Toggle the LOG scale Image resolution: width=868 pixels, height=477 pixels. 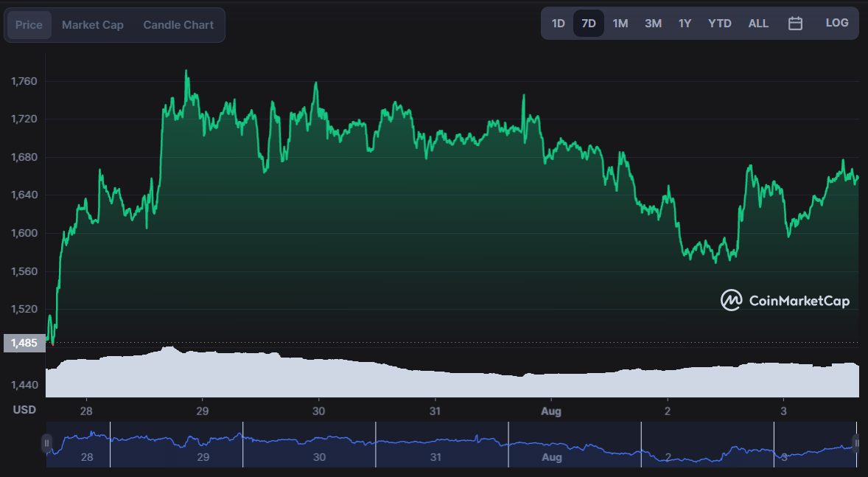tap(837, 23)
